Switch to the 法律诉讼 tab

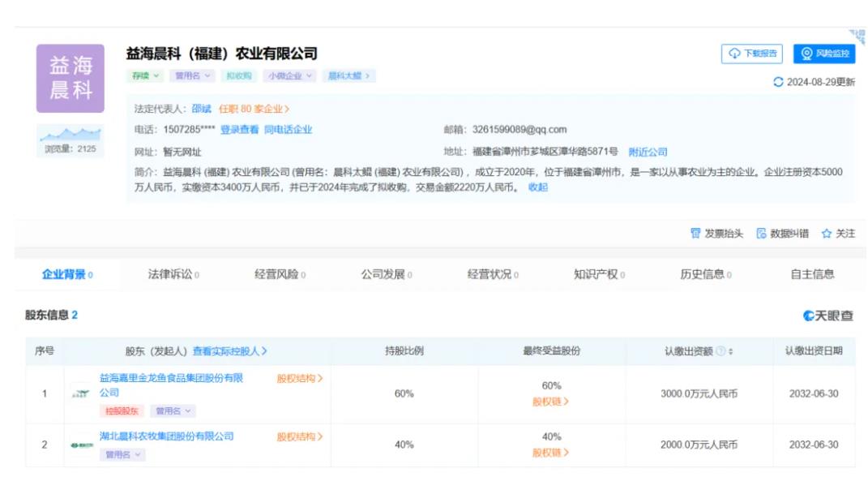173,274
